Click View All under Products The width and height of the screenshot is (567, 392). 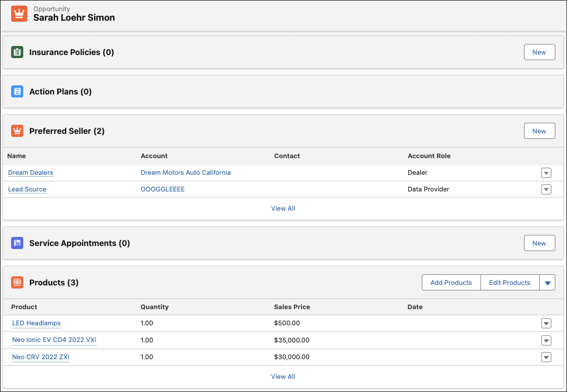(x=283, y=376)
